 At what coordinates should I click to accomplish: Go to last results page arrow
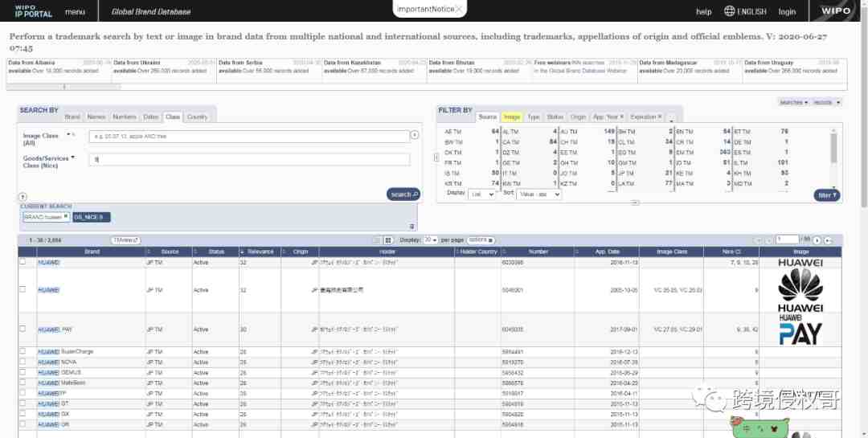click(x=828, y=240)
